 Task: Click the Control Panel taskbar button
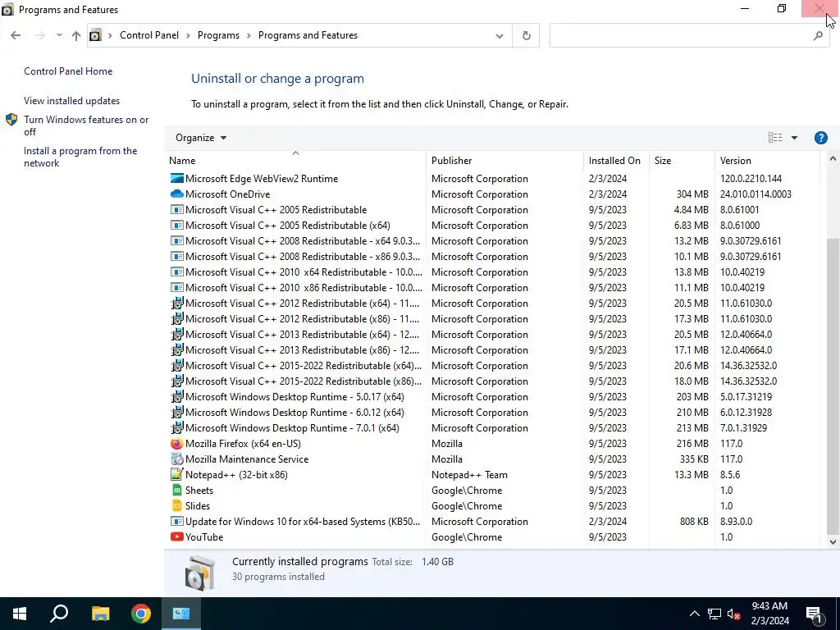coord(181,614)
